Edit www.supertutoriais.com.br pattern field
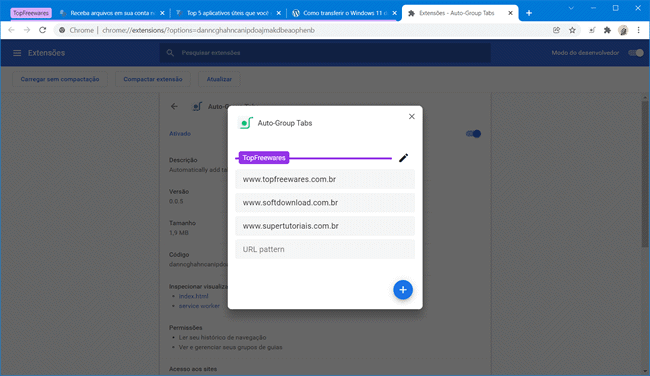This screenshot has width=650, height=376. (325, 226)
